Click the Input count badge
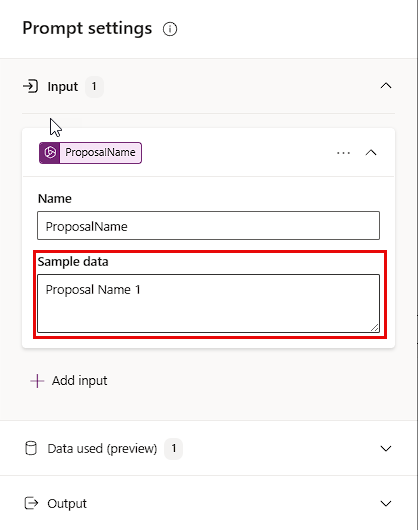 (x=94, y=87)
